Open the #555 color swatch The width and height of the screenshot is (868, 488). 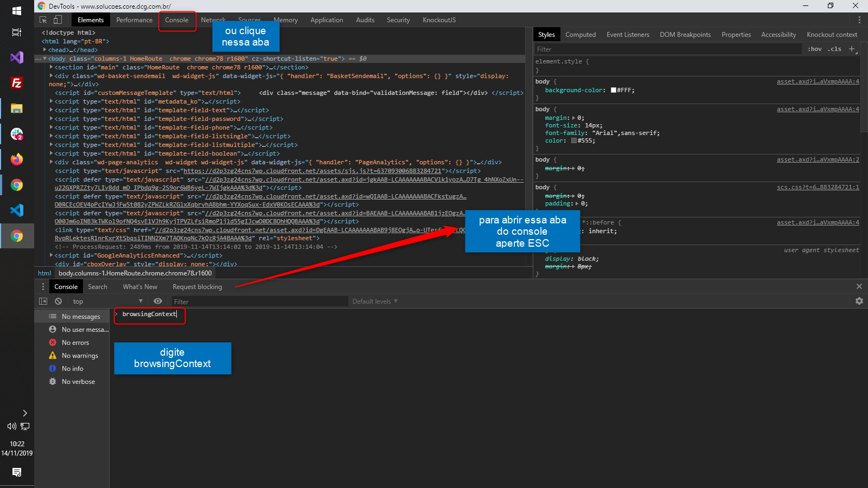[574, 140]
